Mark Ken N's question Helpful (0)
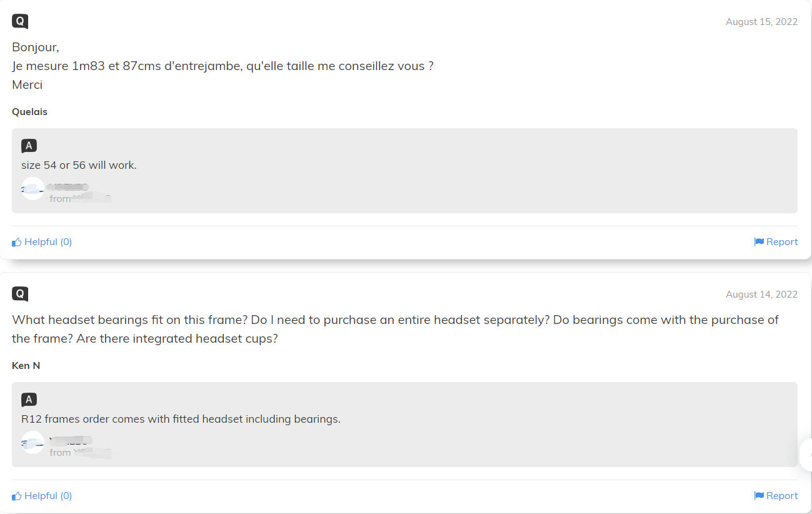The width and height of the screenshot is (812, 514). [42, 496]
